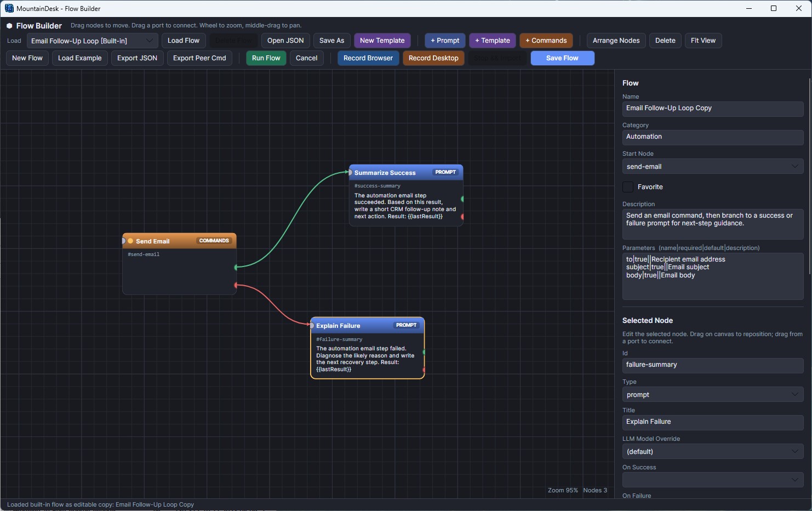The image size is (812, 511).
Task: Maximize the MountainDesk window
Action: pos(774,8)
